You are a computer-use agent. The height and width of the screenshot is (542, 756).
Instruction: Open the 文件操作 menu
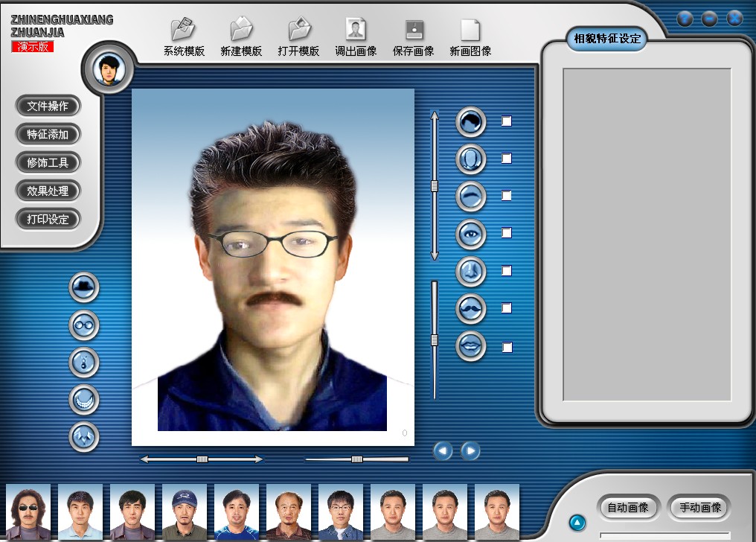(x=48, y=106)
